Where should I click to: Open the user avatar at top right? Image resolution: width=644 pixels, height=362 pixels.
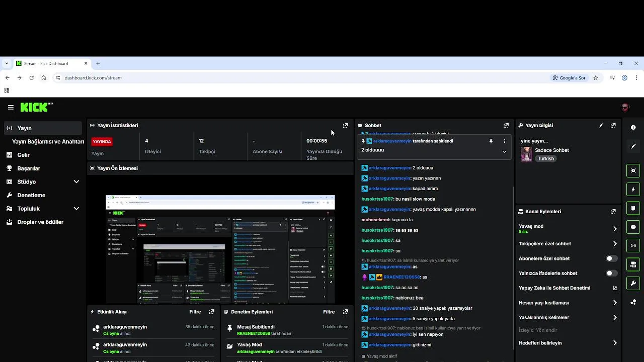625,107
